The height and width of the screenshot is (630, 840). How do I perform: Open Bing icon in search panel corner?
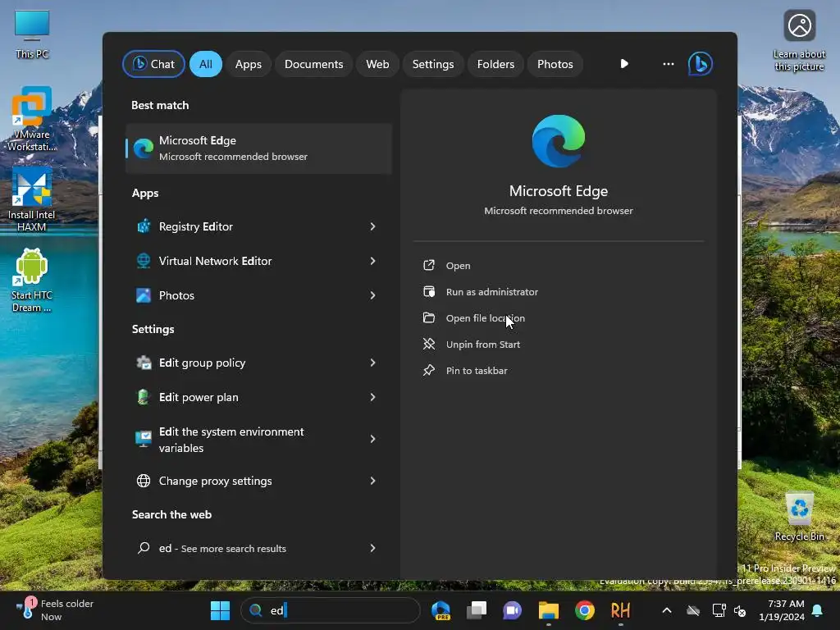pyautogui.click(x=701, y=64)
